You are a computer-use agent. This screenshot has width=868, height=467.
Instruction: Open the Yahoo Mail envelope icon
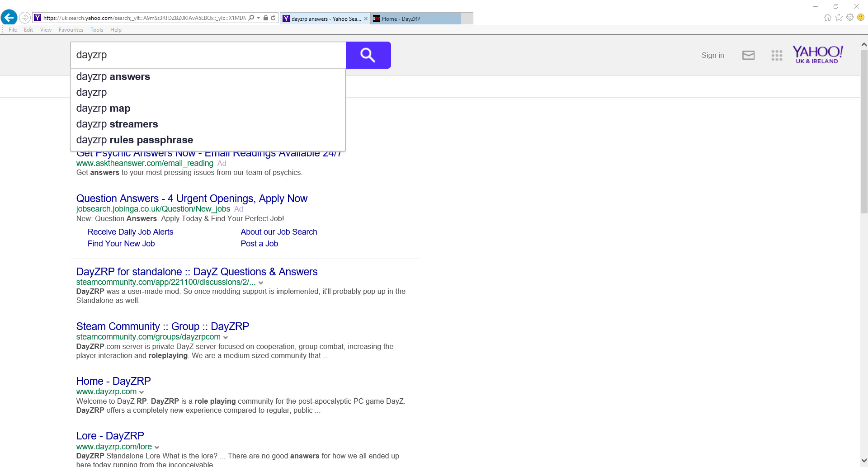748,55
